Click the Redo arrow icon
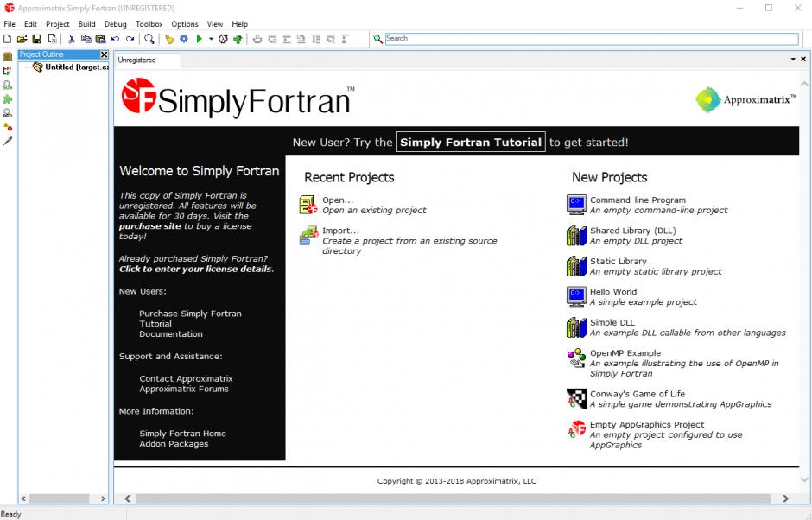812x520 pixels. coord(130,39)
